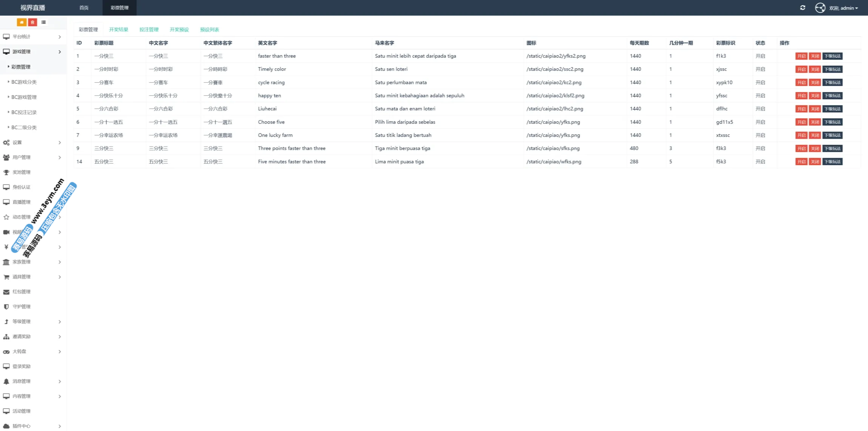Switch to 预设列表 tab
Screen dimensions: 868x431
[x=209, y=29]
